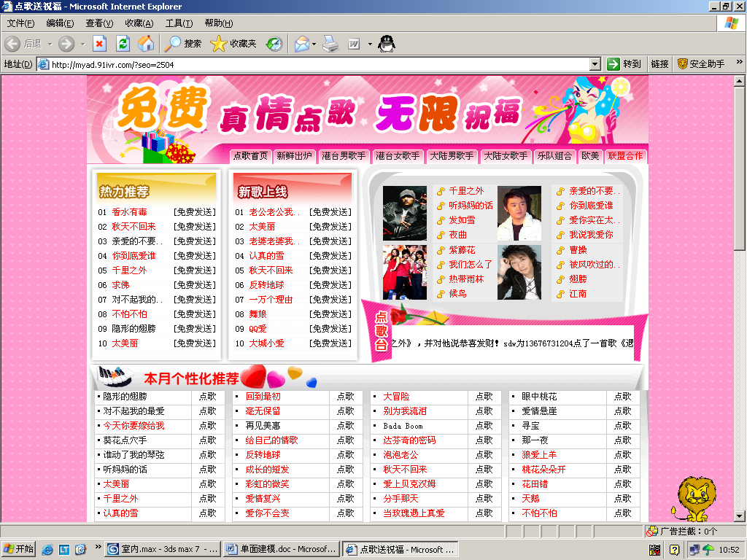Click the Forward arrow icon

coord(66,44)
